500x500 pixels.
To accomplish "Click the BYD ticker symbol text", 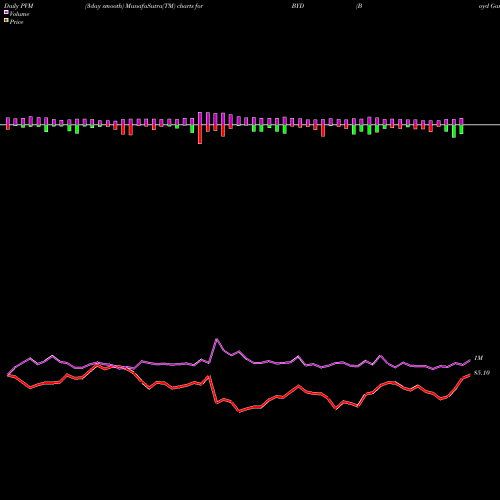I will pyautogui.click(x=298, y=6).
